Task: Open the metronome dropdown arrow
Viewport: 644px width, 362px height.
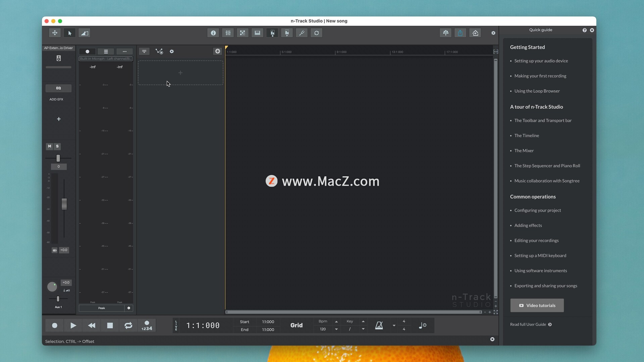Action: [x=394, y=325]
